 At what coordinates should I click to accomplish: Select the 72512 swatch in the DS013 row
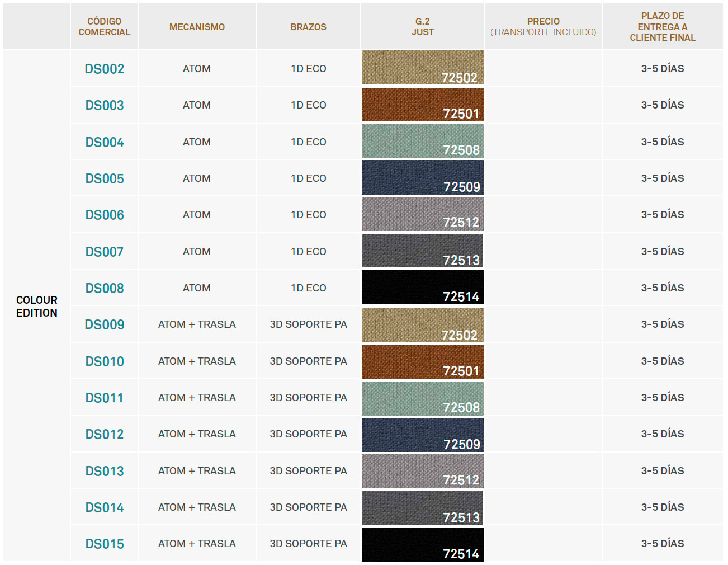[x=423, y=472]
